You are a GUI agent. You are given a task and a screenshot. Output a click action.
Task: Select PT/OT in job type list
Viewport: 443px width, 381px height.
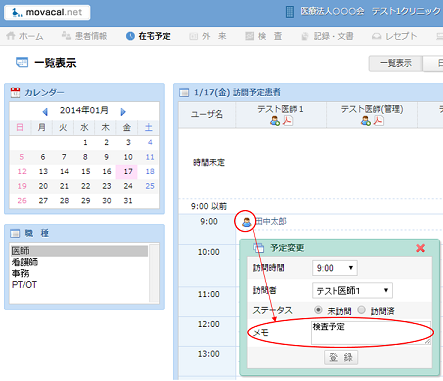pos(79,285)
